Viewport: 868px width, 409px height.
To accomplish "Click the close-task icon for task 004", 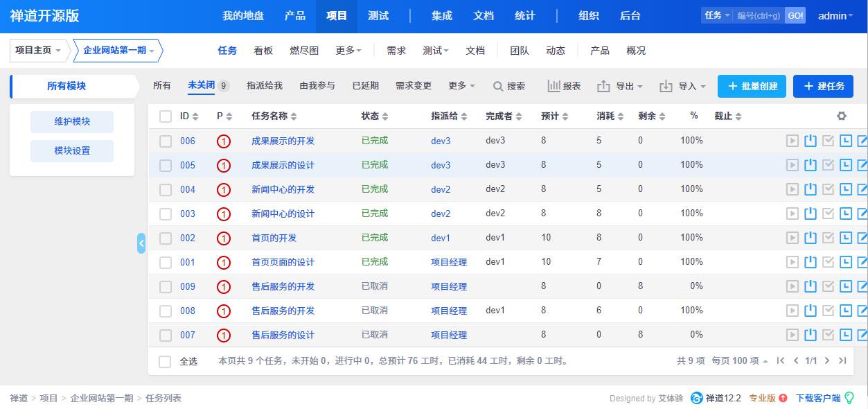I will (811, 189).
